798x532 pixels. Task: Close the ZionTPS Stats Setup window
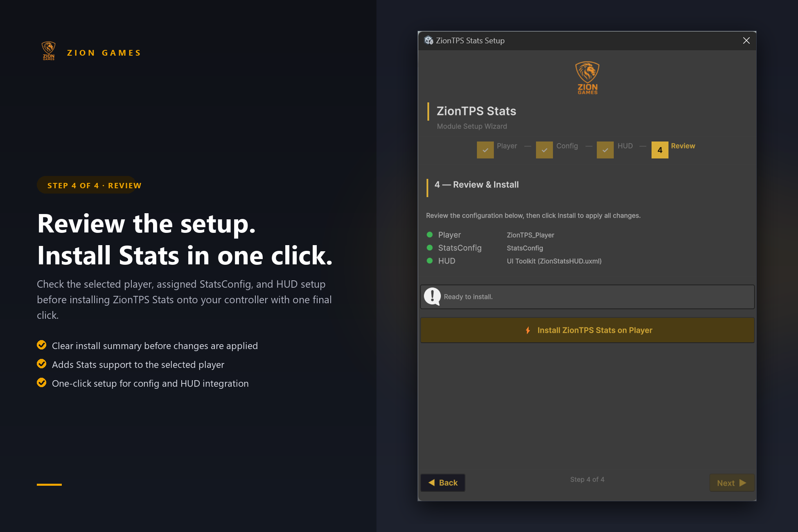point(746,41)
